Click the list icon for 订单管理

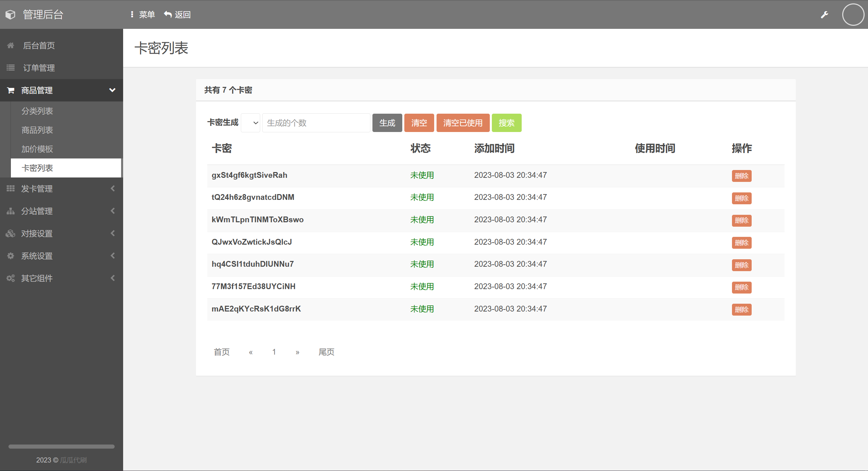(x=11, y=68)
